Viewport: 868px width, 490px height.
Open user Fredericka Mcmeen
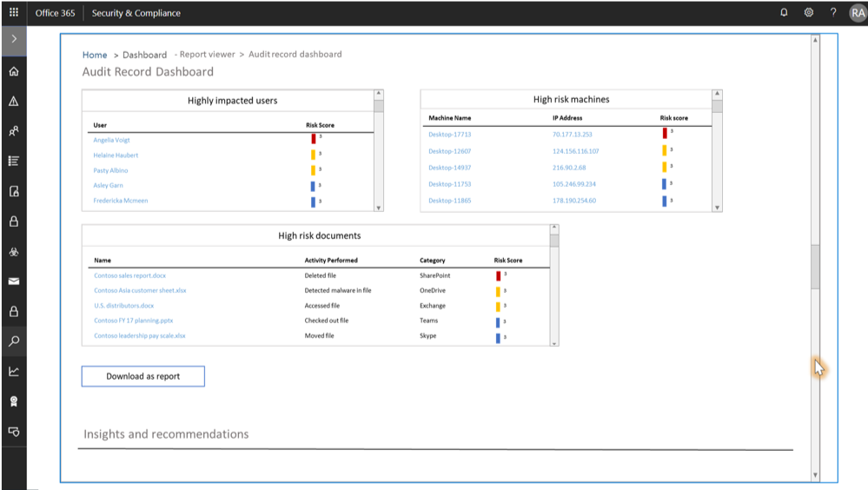pyautogui.click(x=120, y=201)
